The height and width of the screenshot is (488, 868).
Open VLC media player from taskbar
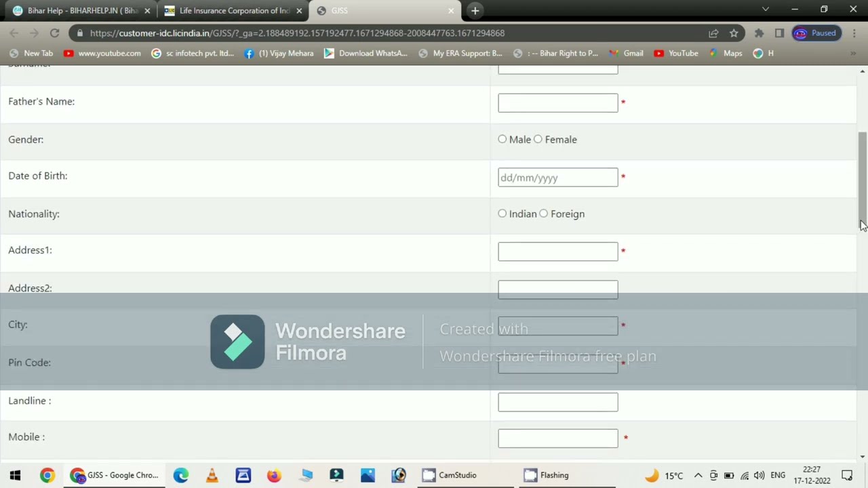point(212,475)
